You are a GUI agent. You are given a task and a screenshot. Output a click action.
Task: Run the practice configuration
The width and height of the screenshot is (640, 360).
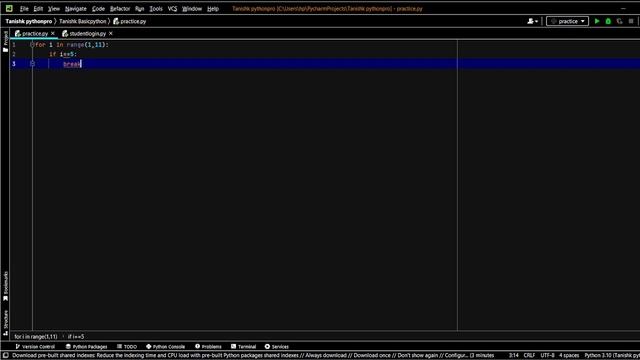(597, 21)
